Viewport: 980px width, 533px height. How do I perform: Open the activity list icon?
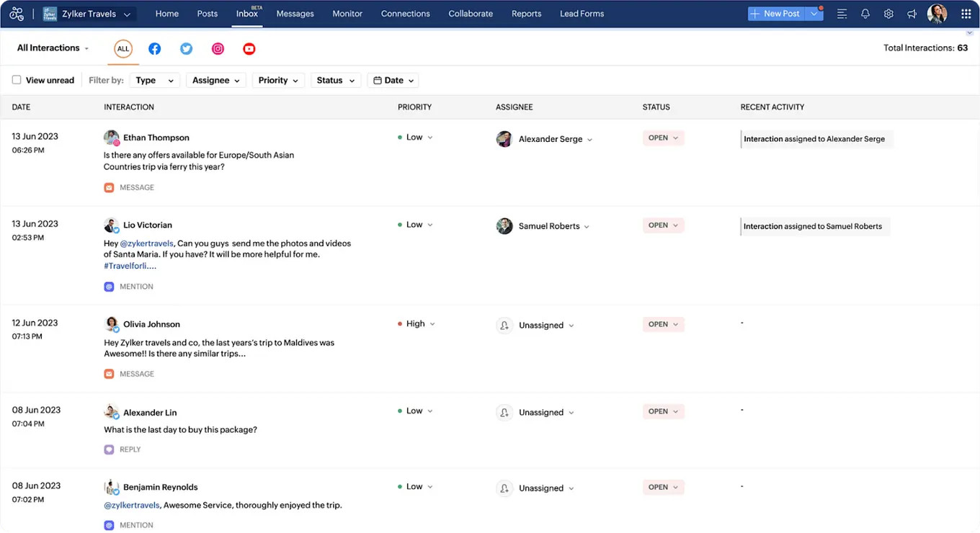(842, 13)
